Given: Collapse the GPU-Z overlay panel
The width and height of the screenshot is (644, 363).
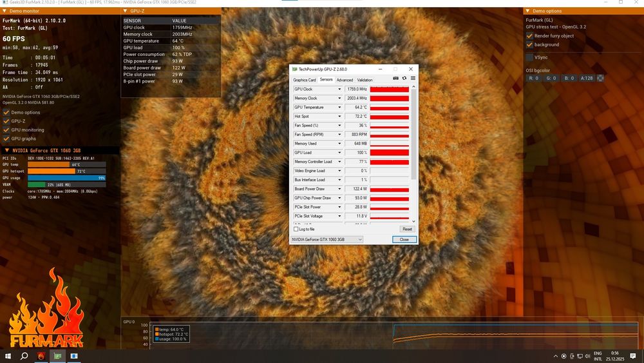Looking at the screenshot, I should (125, 11).
